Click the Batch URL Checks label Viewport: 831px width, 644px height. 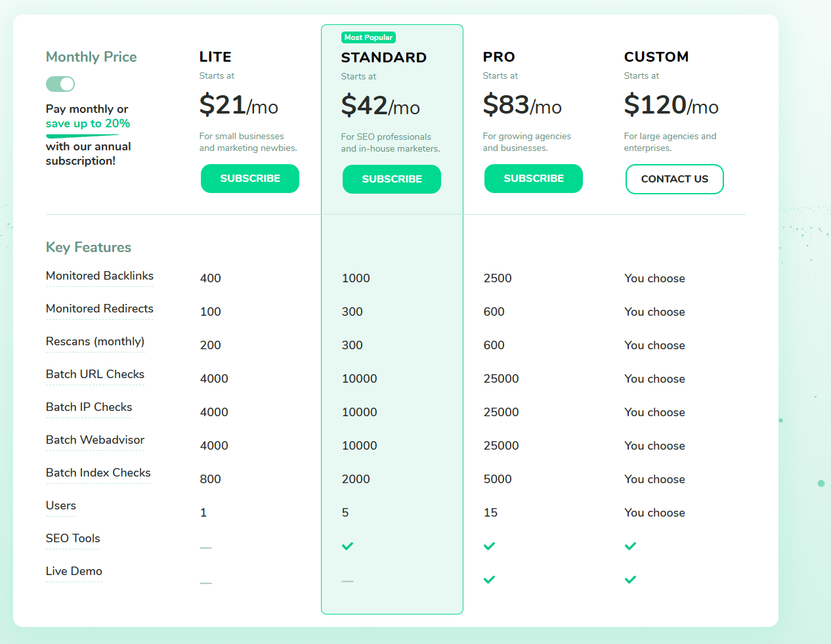[95, 374]
